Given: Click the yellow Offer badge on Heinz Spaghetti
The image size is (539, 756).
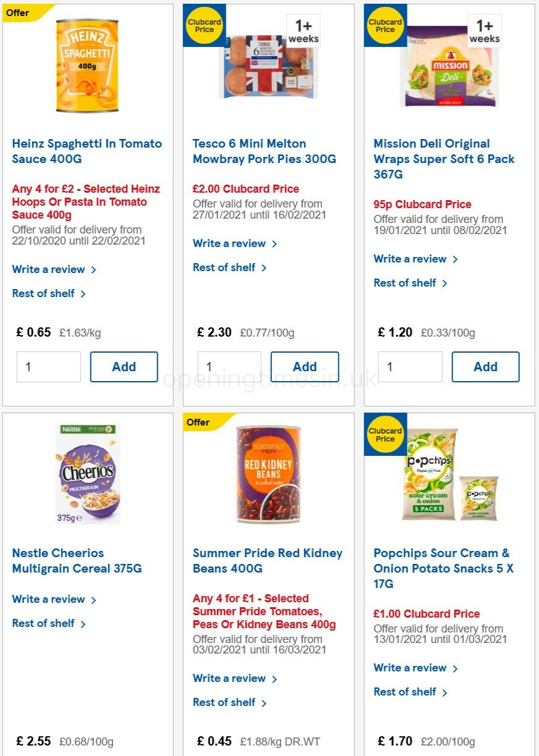Looking at the screenshot, I should click(x=17, y=12).
